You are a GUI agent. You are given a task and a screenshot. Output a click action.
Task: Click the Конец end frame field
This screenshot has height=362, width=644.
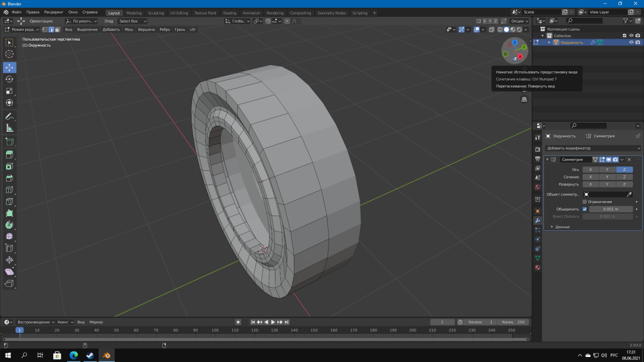tap(513, 322)
